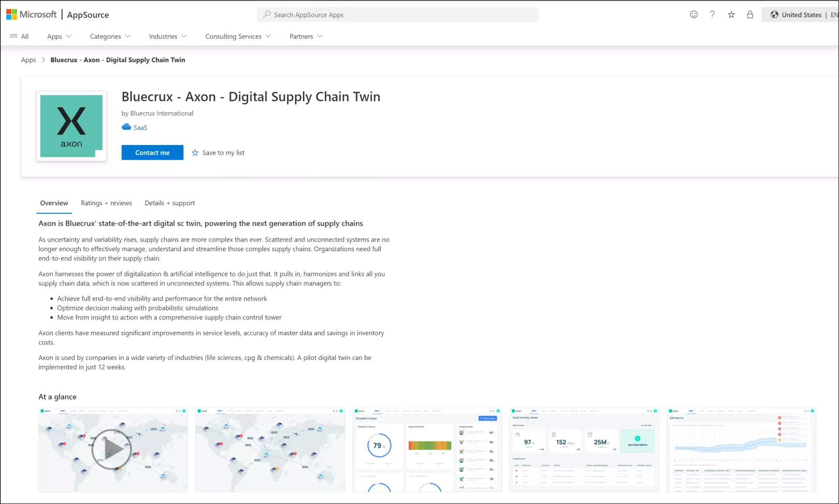Screen dimensions: 839x504
Task: Click the page title 'Bluecrux - Axon - Digital Supply Chain Twin'
Action: point(251,97)
